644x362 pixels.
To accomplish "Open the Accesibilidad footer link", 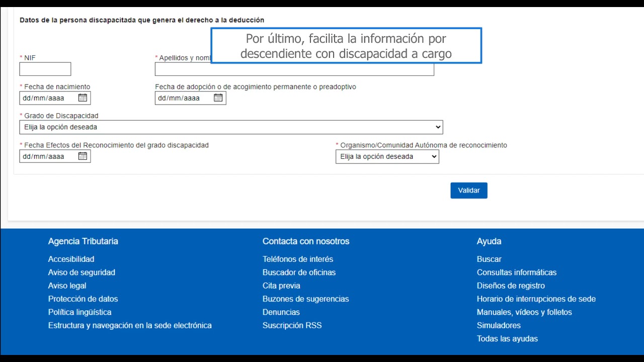I will point(71,259).
